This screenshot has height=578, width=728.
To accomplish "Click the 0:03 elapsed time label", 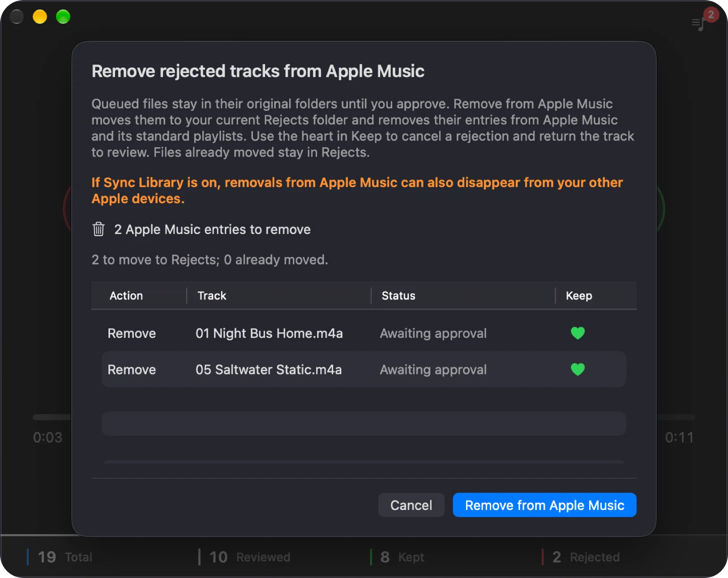I will point(47,438).
